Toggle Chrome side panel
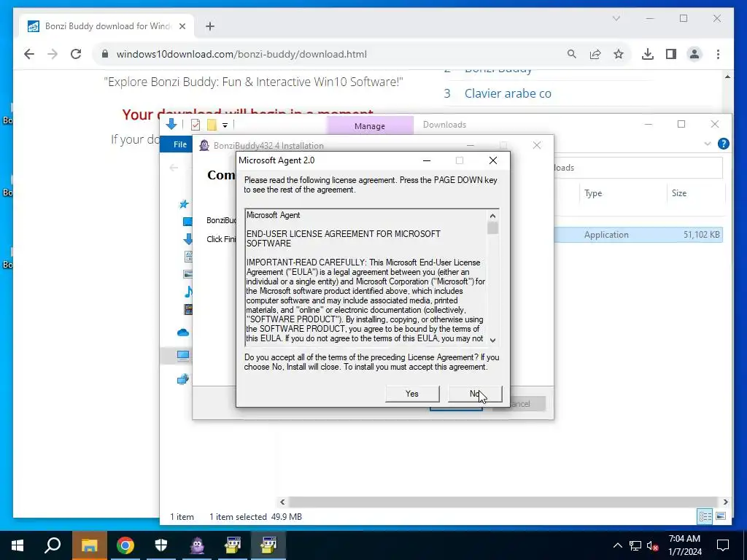This screenshot has width=747, height=560. click(671, 54)
